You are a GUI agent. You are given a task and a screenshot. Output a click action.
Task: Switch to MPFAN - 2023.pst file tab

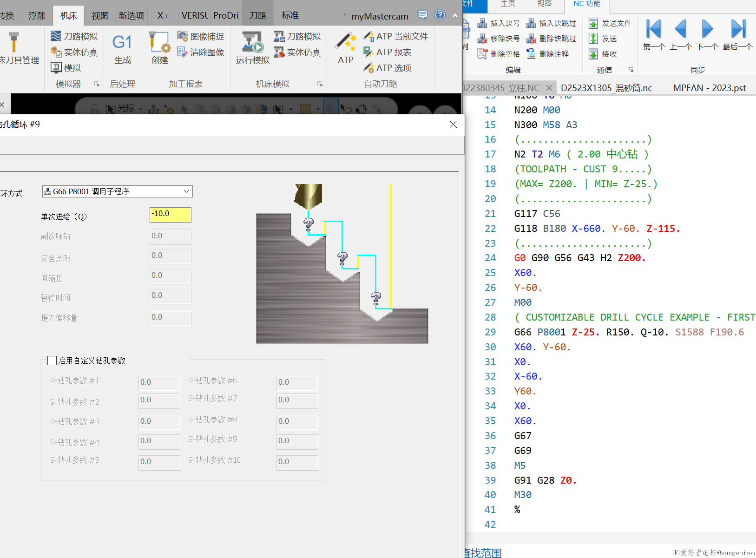click(710, 88)
